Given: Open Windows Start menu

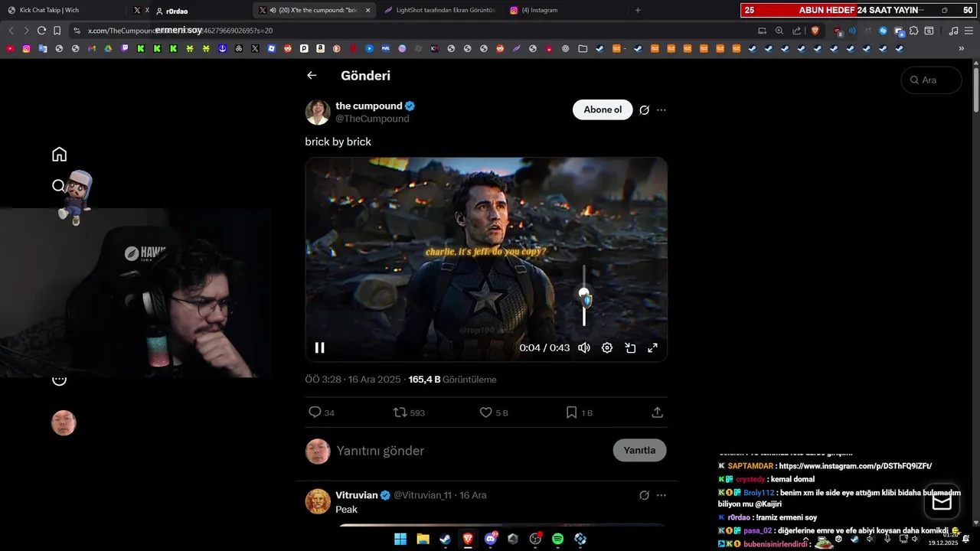Looking at the screenshot, I should [400, 539].
